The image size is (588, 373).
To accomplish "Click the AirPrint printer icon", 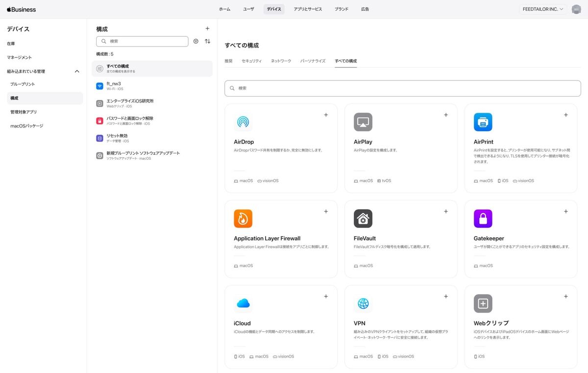I will click(483, 122).
